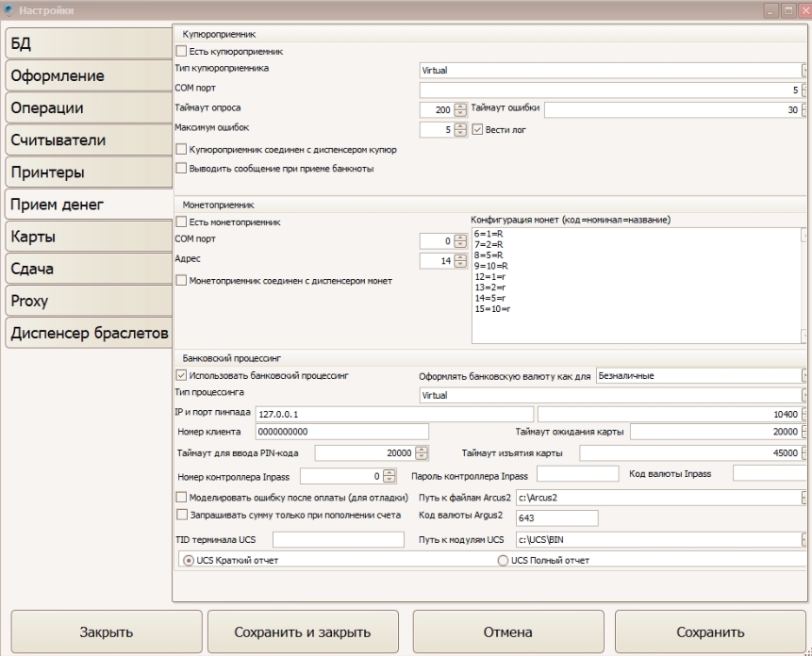The image size is (812, 656).
Task: Tick Купюроприемник соединен с диспенсером купюр
Action: click(x=181, y=149)
